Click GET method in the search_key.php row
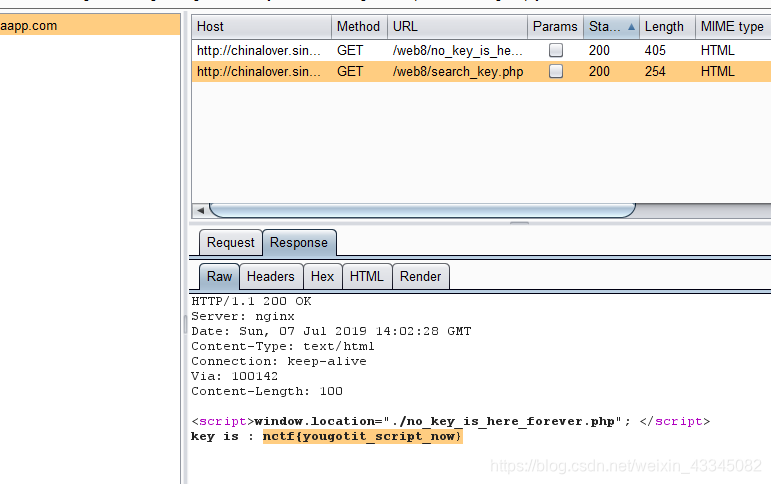Screen dimensions: 771x484 click(350, 71)
